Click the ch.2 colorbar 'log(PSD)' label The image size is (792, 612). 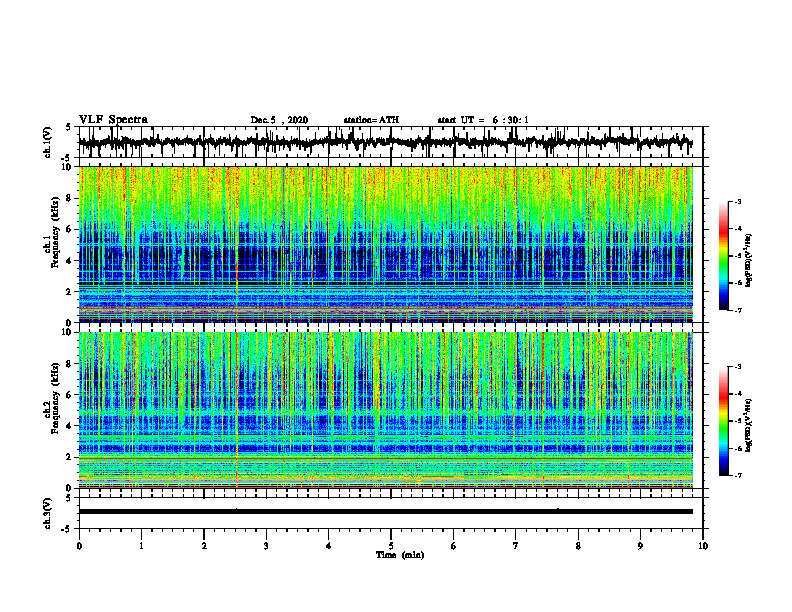pyautogui.click(x=749, y=425)
